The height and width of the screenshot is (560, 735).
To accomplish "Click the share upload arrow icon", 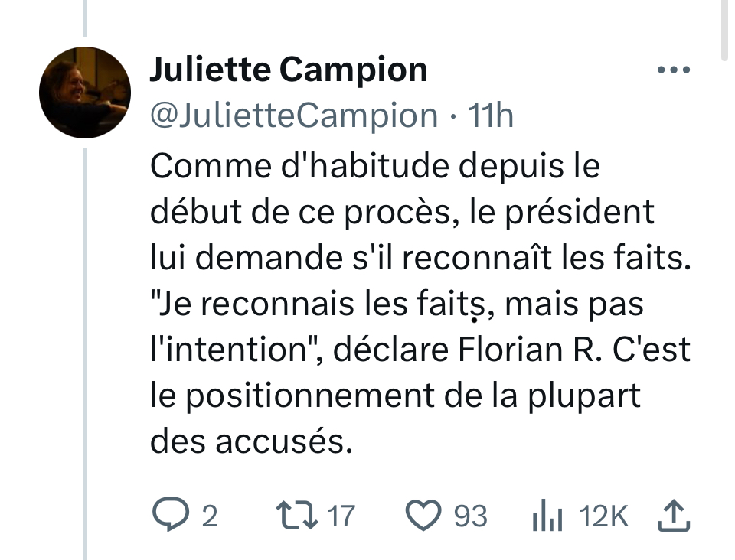I will (x=674, y=516).
